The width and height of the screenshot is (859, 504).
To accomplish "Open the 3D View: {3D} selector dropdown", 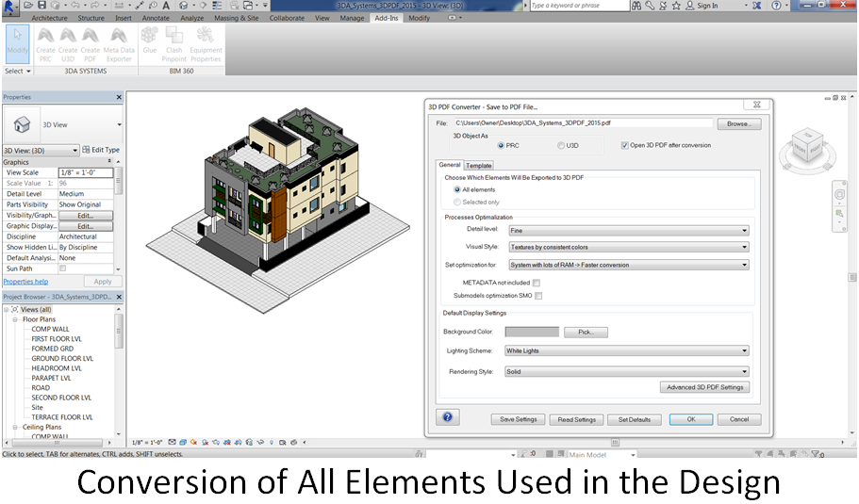I will tap(41, 151).
